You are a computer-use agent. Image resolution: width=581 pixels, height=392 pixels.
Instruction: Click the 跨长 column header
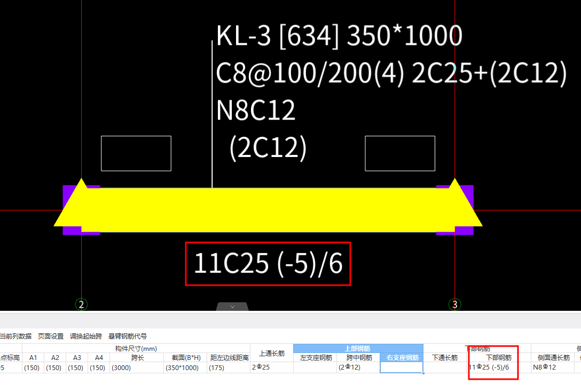[x=137, y=357]
